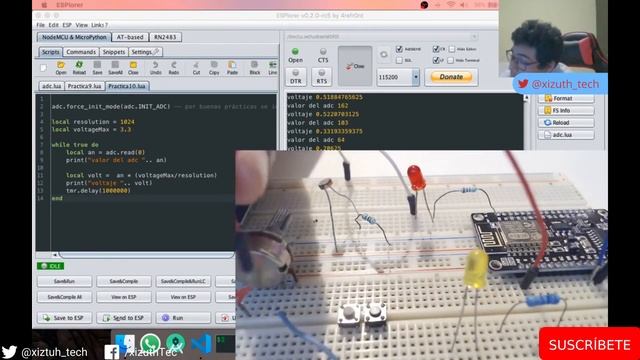Select the Practica10.lua file tab
Viewport: 640px width, 360px height.
click(x=127, y=86)
